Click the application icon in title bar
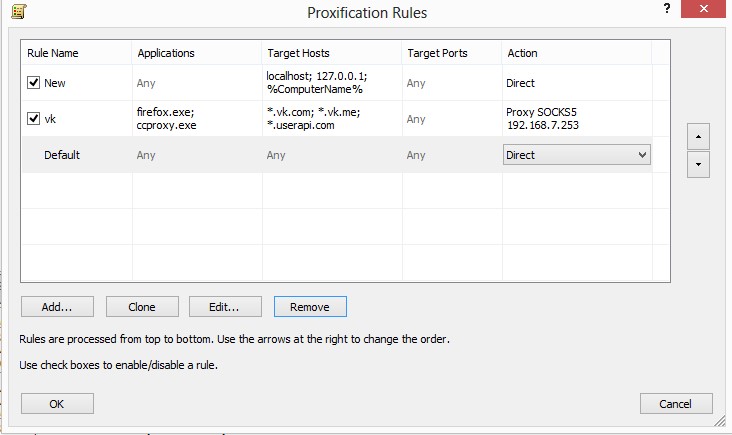 point(14,12)
